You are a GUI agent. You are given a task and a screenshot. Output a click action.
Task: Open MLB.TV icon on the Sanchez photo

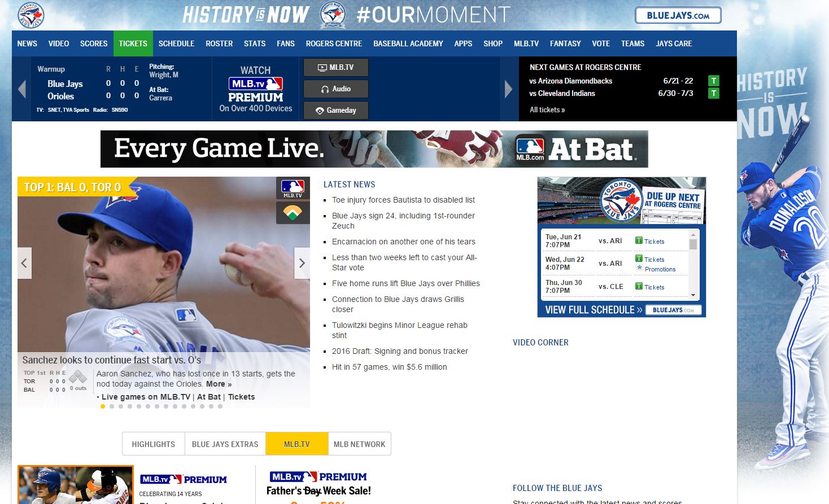pyautogui.click(x=293, y=188)
